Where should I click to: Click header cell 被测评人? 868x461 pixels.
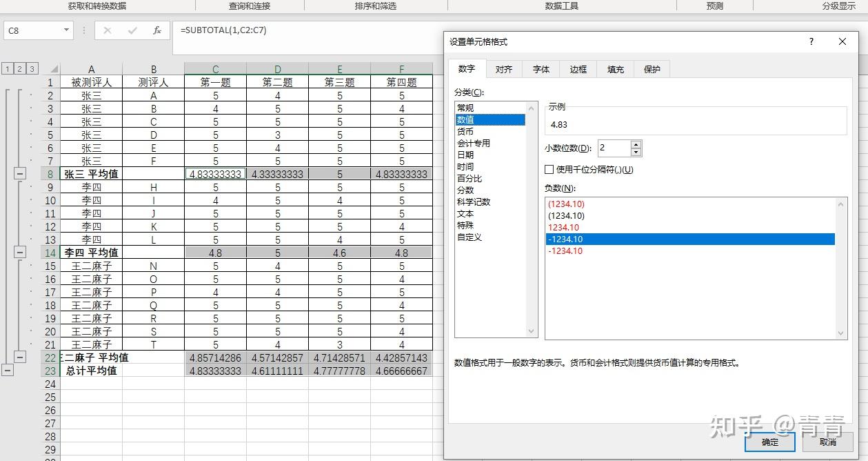(92, 82)
